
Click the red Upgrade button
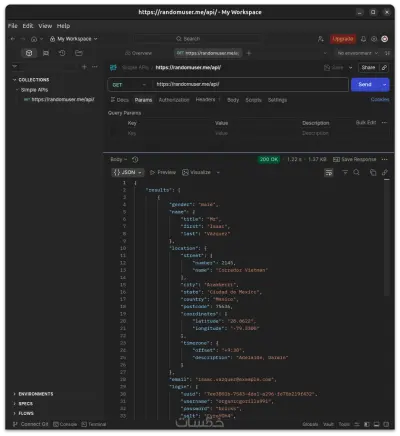click(x=343, y=39)
